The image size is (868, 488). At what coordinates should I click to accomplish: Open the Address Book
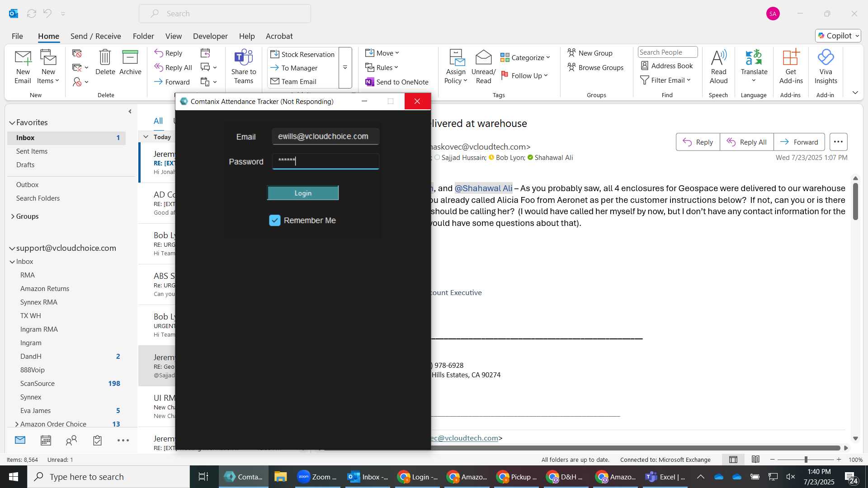(667, 66)
